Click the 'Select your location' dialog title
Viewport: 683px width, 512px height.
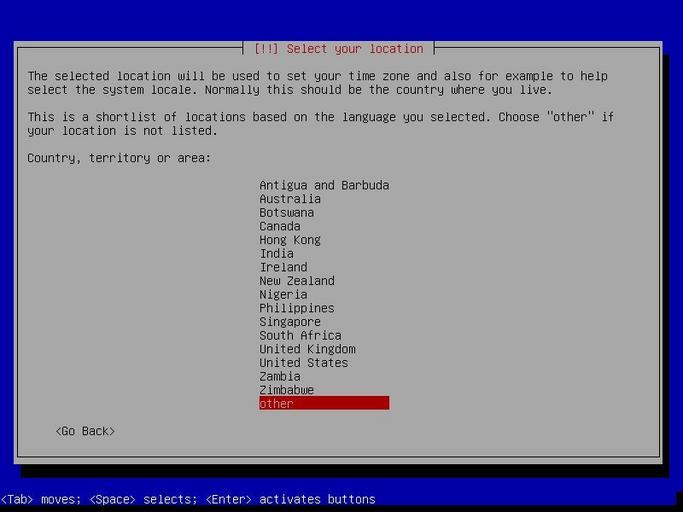[x=339, y=49]
